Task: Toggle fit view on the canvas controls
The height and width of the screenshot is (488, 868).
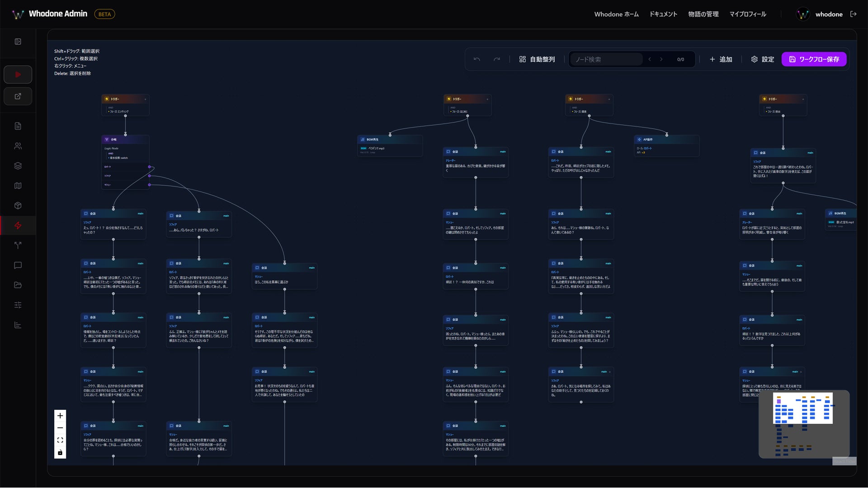Action: click(x=60, y=440)
